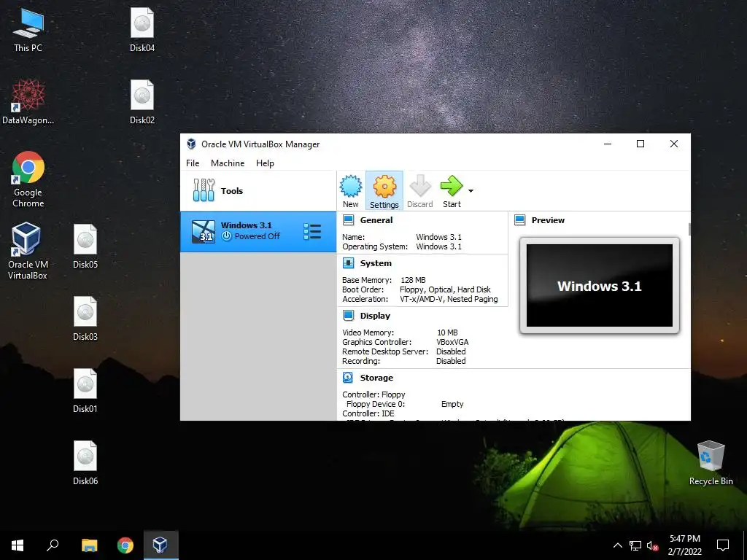Screen dimensions: 747x560
Task: Select the Disk06 desktop file
Action: pos(85,463)
